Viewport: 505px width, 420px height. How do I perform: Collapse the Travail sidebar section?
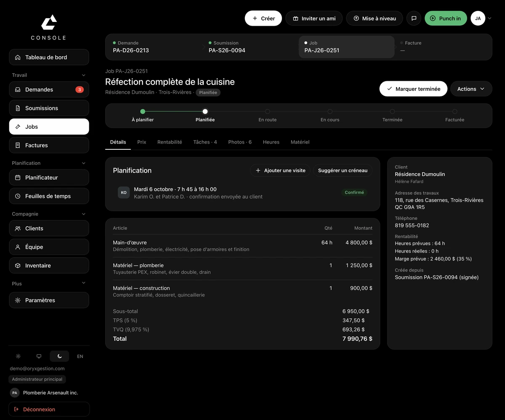coord(83,75)
